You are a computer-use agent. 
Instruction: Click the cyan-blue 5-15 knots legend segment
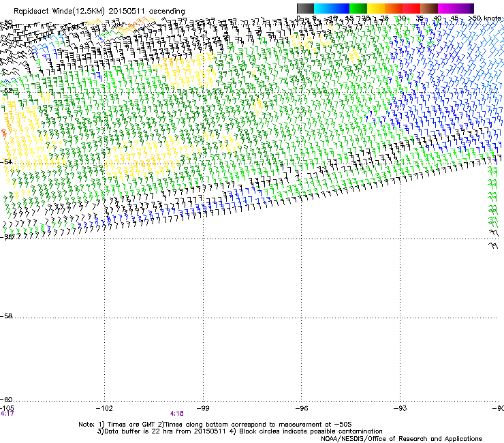click(332, 8)
